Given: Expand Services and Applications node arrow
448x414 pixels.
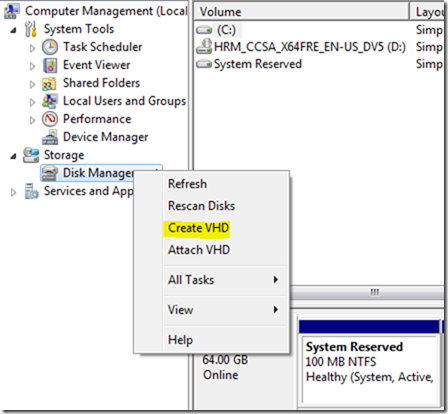Looking at the screenshot, I should [13, 192].
